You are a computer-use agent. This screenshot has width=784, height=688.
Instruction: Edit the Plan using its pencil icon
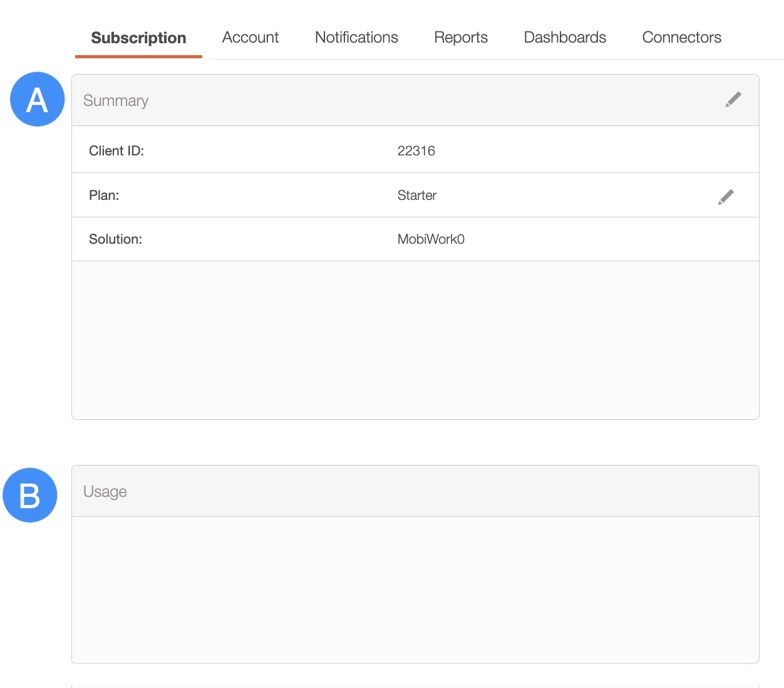pos(726,197)
